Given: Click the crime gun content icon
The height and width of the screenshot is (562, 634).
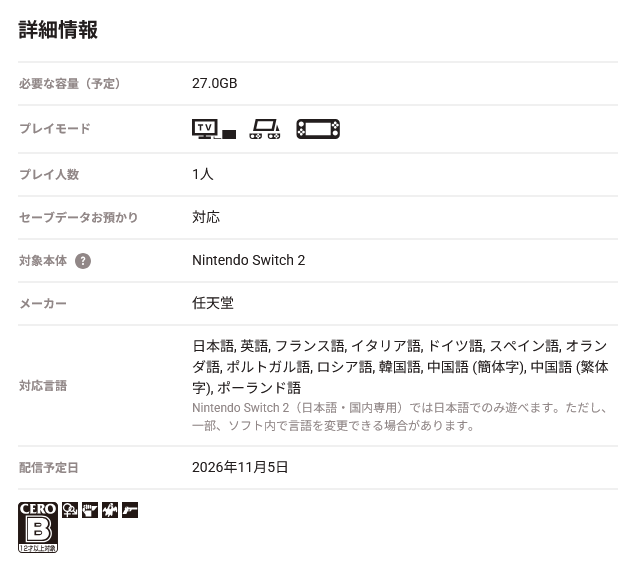Looking at the screenshot, I should 130,510.
